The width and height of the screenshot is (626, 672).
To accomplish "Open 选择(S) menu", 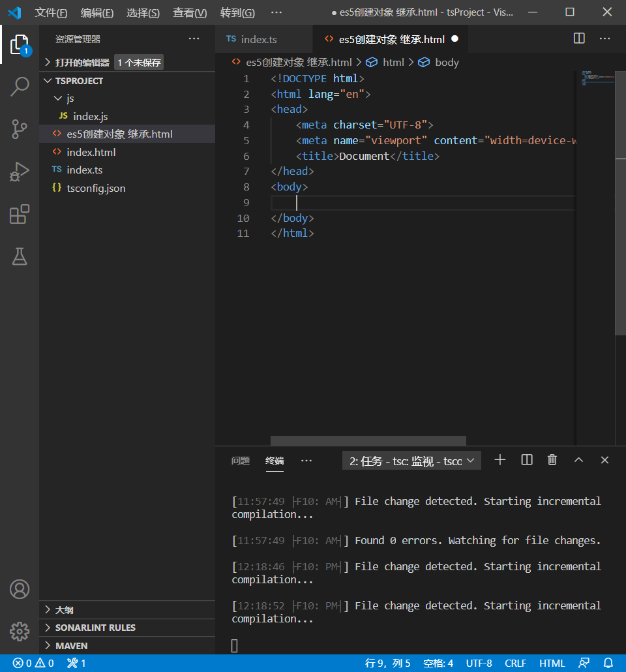I will (x=143, y=13).
